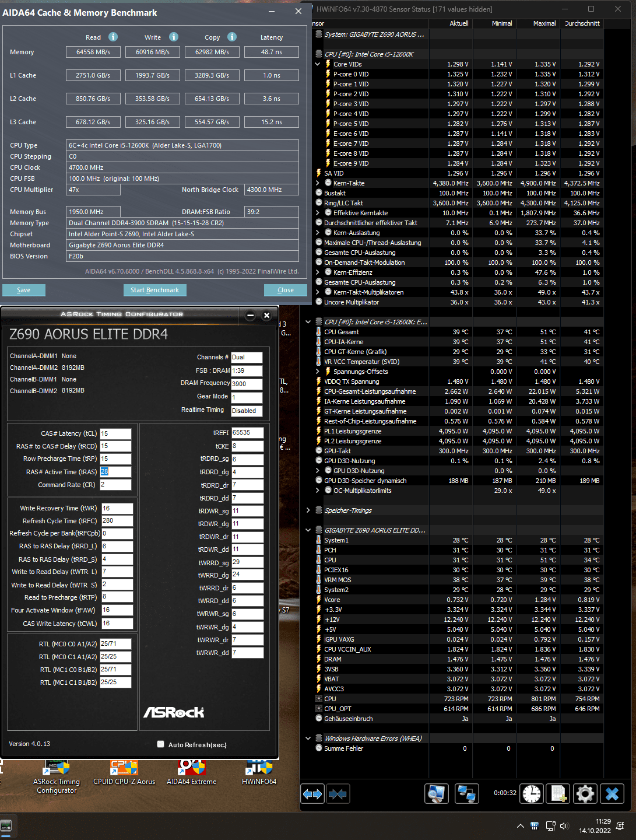Click Aktuell column header in HWiNFO

[450, 23]
